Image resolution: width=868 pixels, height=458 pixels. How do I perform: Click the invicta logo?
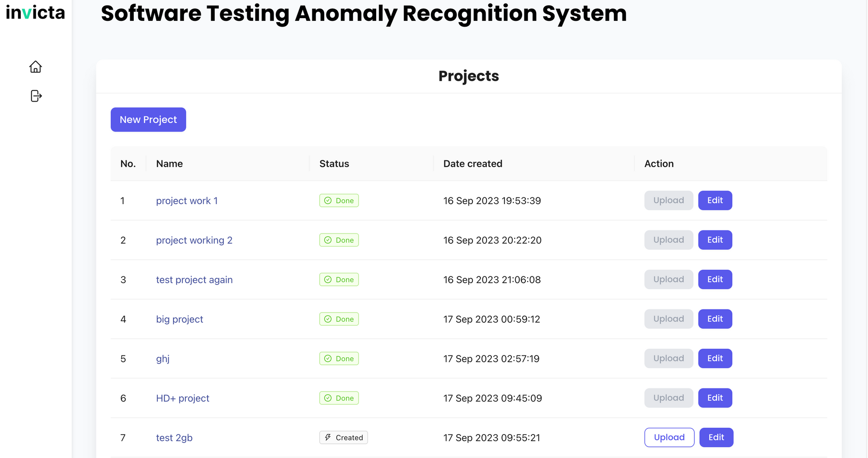point(35,13)
